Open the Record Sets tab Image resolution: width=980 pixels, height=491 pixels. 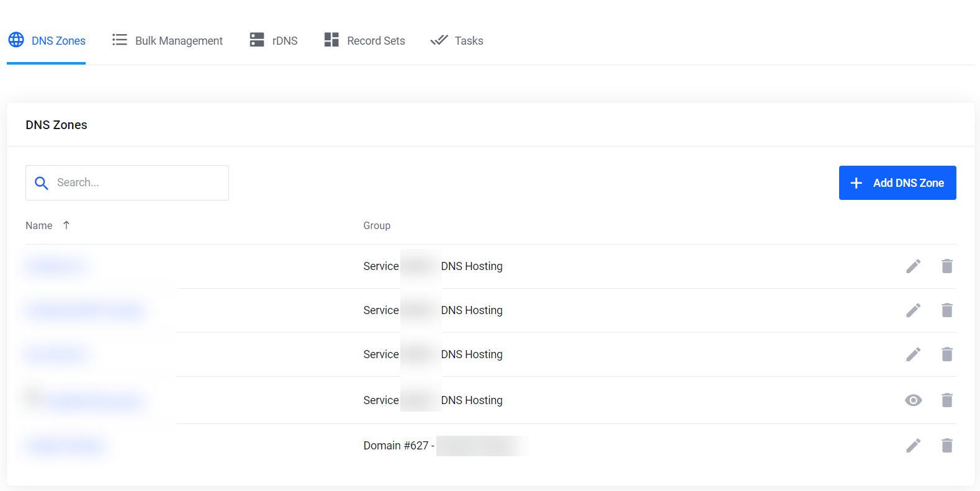tap(365, 41)
